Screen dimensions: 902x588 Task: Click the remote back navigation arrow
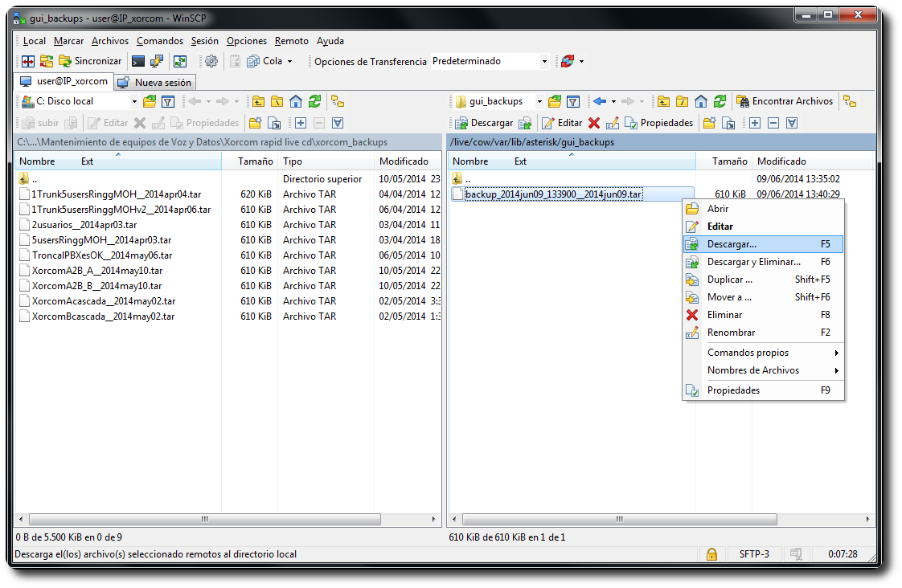coord(600,102)
